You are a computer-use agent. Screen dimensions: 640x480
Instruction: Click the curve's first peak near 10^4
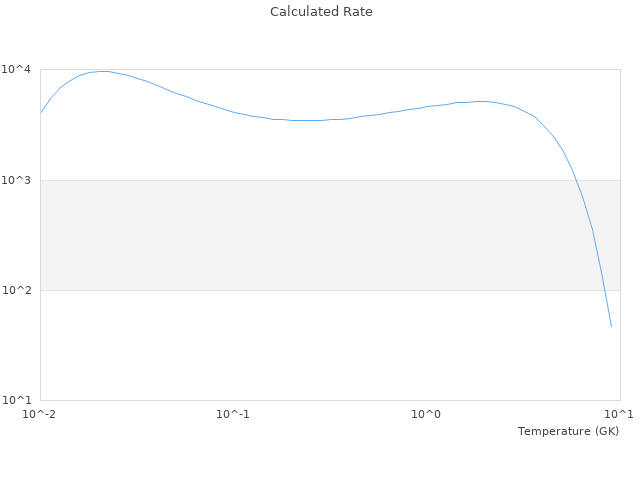pos(101,71)
